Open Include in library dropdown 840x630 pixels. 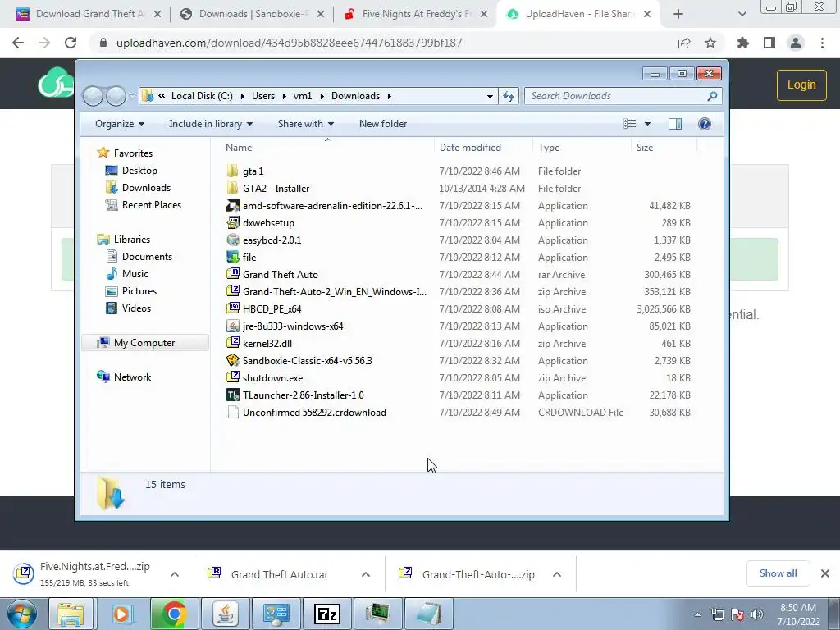pyautogui.click(x=211, y=124)
